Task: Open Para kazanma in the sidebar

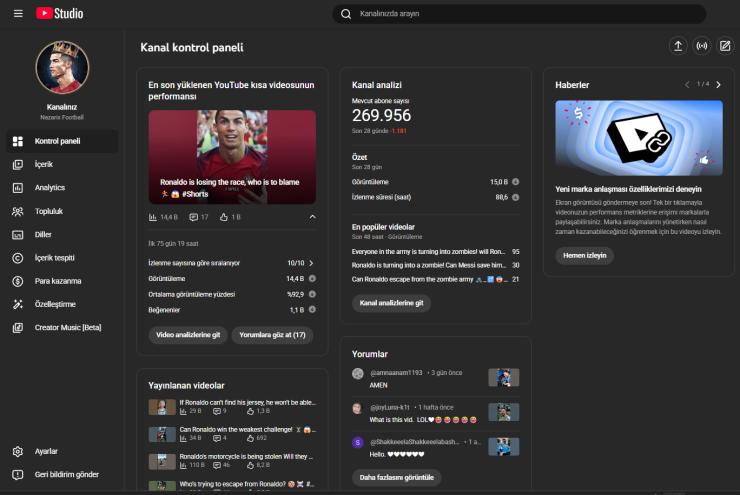Action: tap(62, 281)
